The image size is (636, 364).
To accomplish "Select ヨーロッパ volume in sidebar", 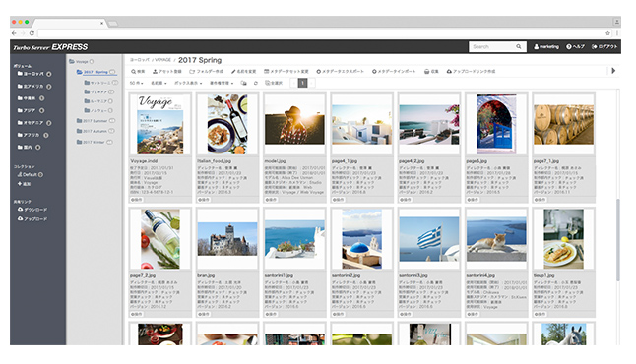I will click(34, 74).
